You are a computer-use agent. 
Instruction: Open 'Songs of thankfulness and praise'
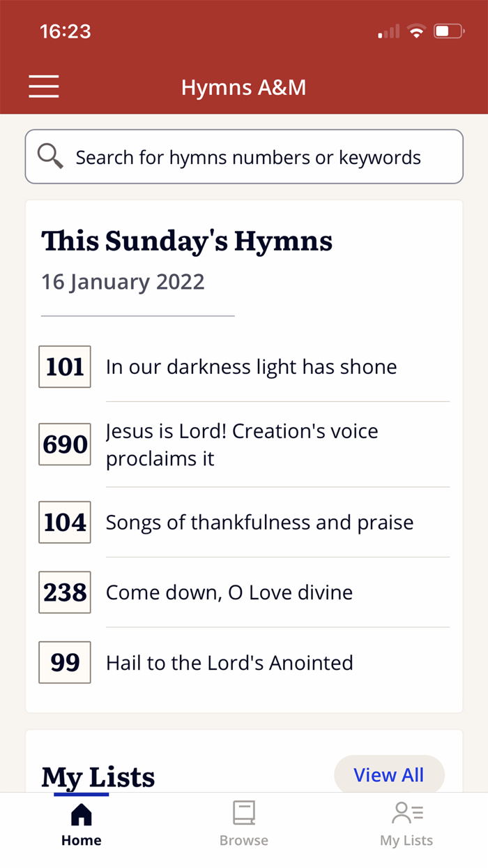pyautogui.click(x=259, y=522)
